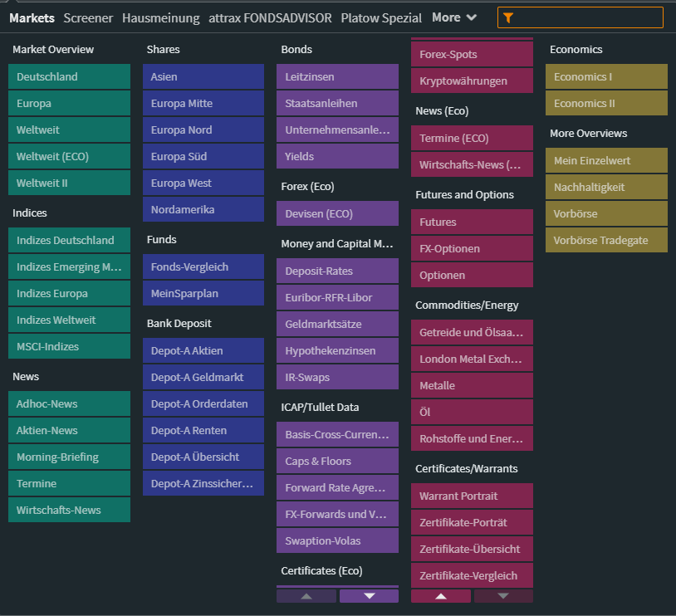This screenshot has width=676, height=616.
Task: Open the Deutschland market overview
Action: pos(69,76)
